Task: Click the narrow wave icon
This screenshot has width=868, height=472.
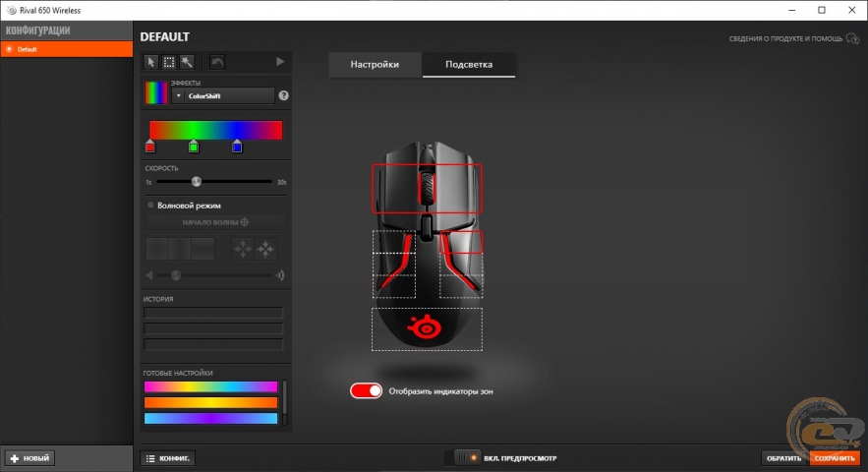Action: [149, 275]
